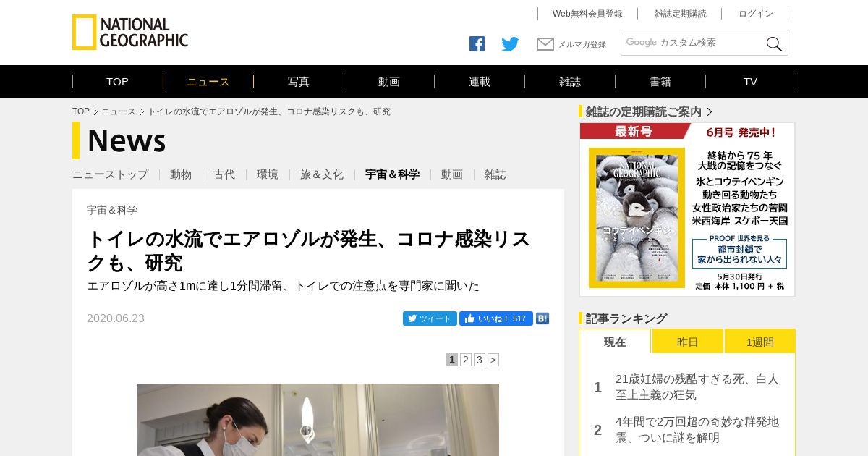
Task: Click the ログイン link at top right
Action: click(756, 14)
